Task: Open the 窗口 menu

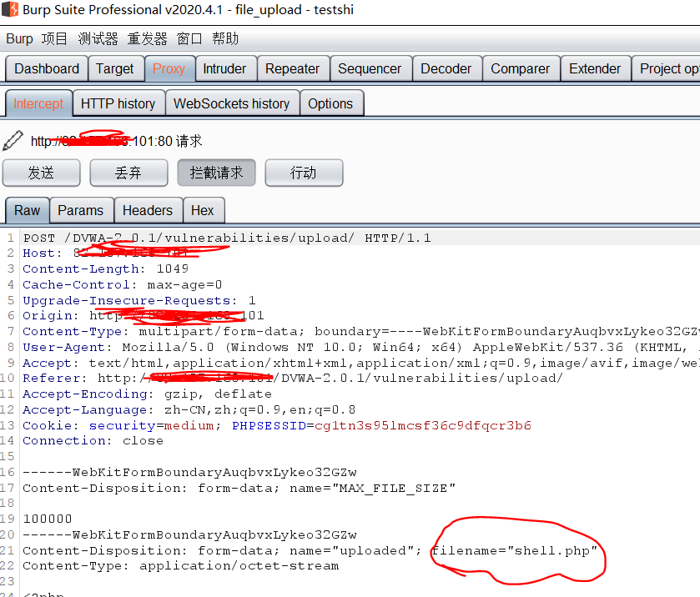Action: pos(189,39)
